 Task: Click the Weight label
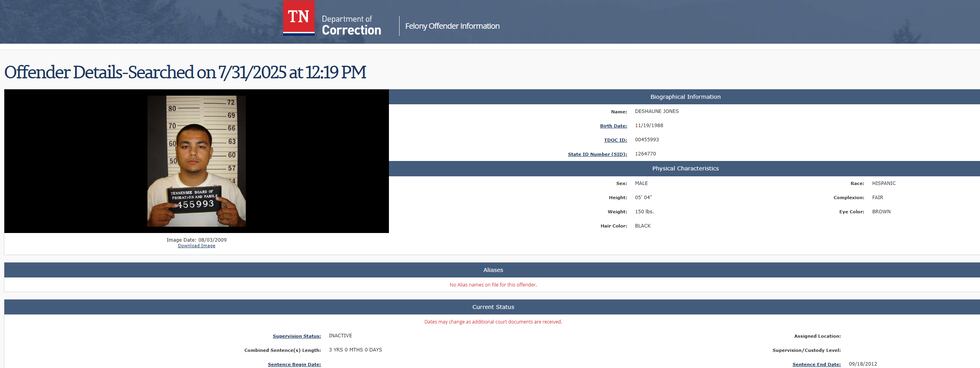(618, 212)
